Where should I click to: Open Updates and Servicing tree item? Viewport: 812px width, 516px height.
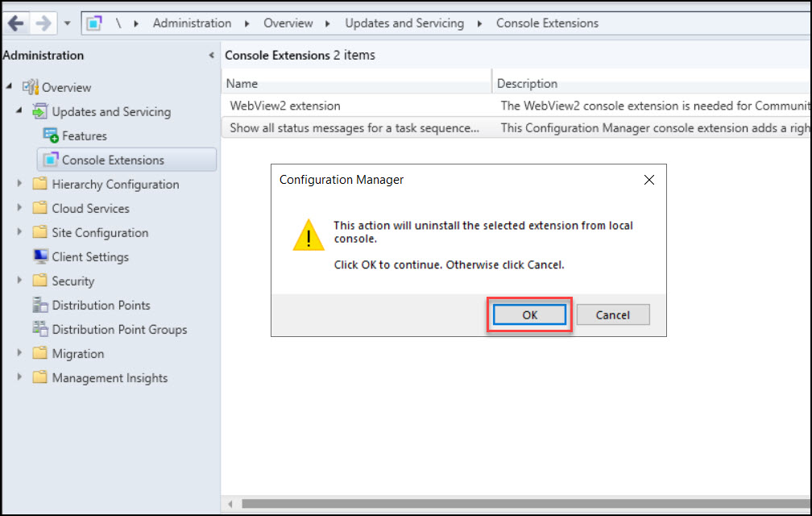point(111,112)
